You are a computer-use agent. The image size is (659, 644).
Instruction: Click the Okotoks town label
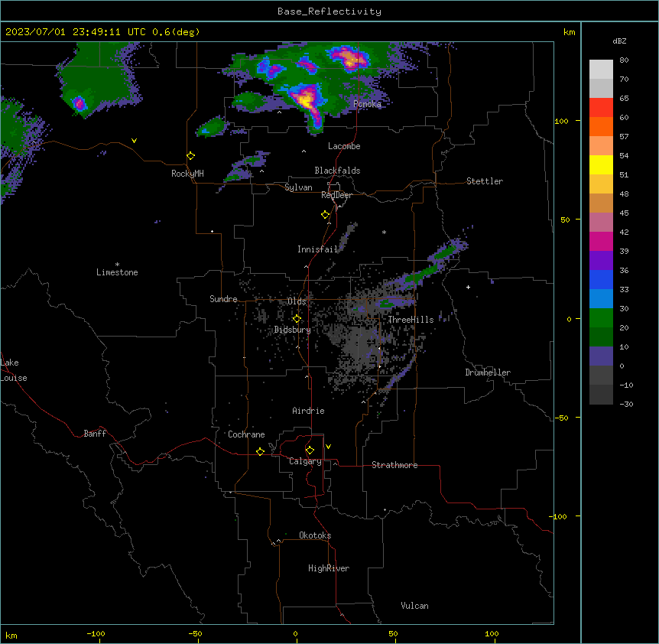315,535
